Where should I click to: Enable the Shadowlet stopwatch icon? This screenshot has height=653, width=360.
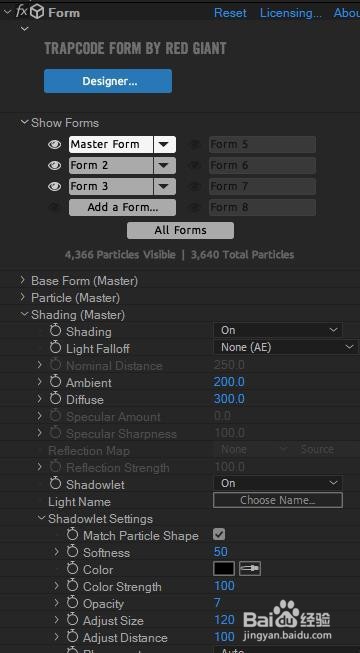pos(55,484)
